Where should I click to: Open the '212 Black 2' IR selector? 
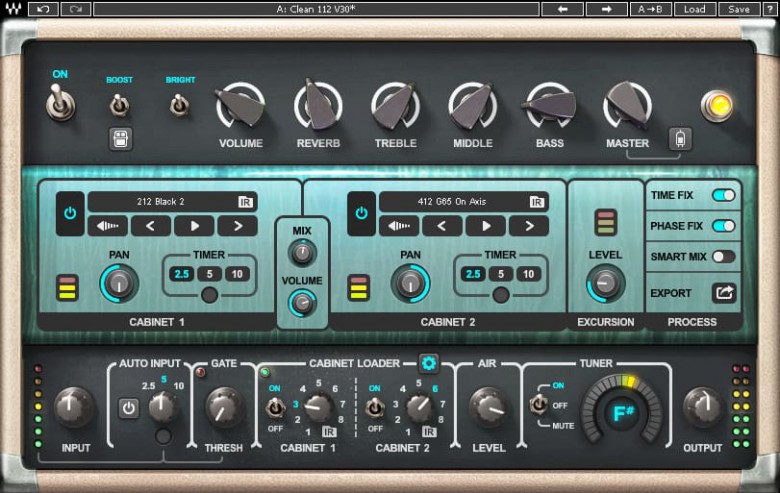(x=172, y=202)
